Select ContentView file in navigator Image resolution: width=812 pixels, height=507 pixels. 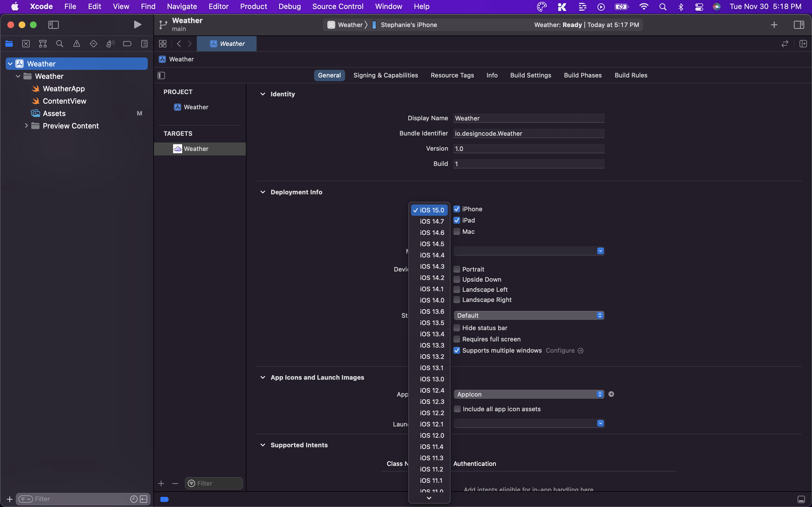[x=64, y=101]
